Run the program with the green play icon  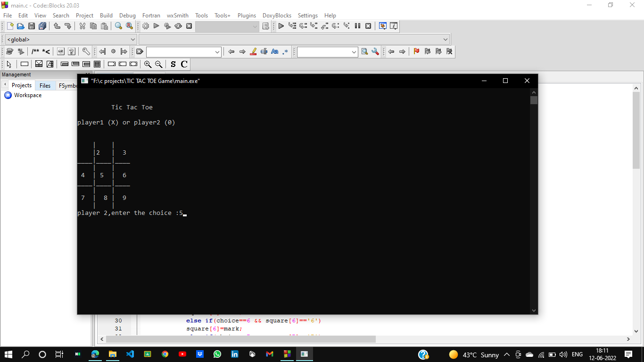click(x=156, y=26)
